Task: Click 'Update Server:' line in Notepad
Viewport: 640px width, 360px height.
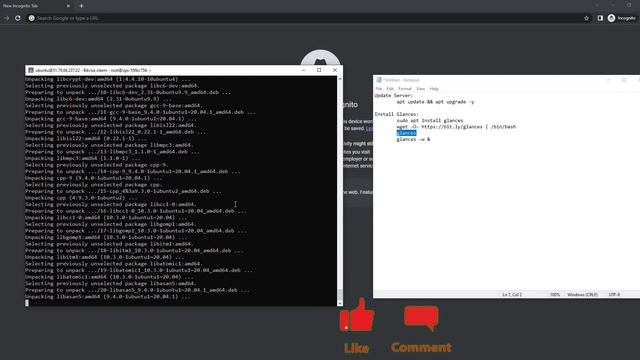Action: tap(393, 96)
